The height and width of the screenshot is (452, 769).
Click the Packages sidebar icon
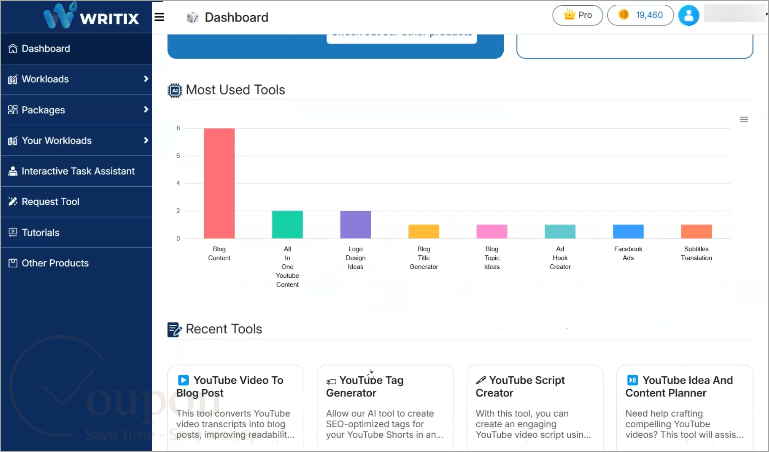(13, 110)
